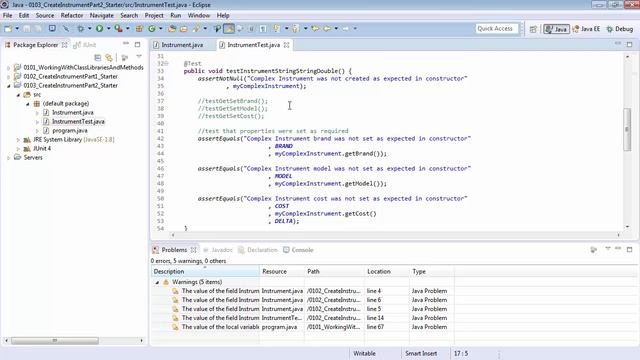This screenshot has width=640, height=360.
Task: Toggle the Mark Occurrences toolbar button
Action: point(229,29)
